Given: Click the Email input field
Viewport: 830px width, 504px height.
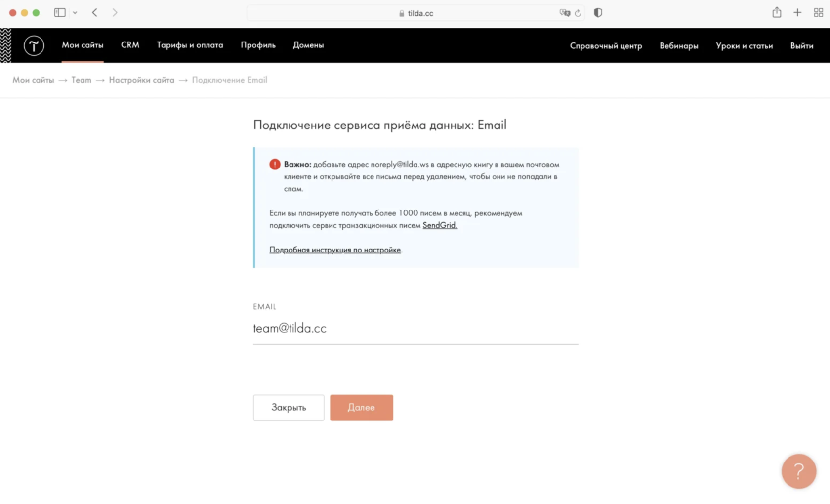Looking at the screenshot, I should (x=415, y=328).
